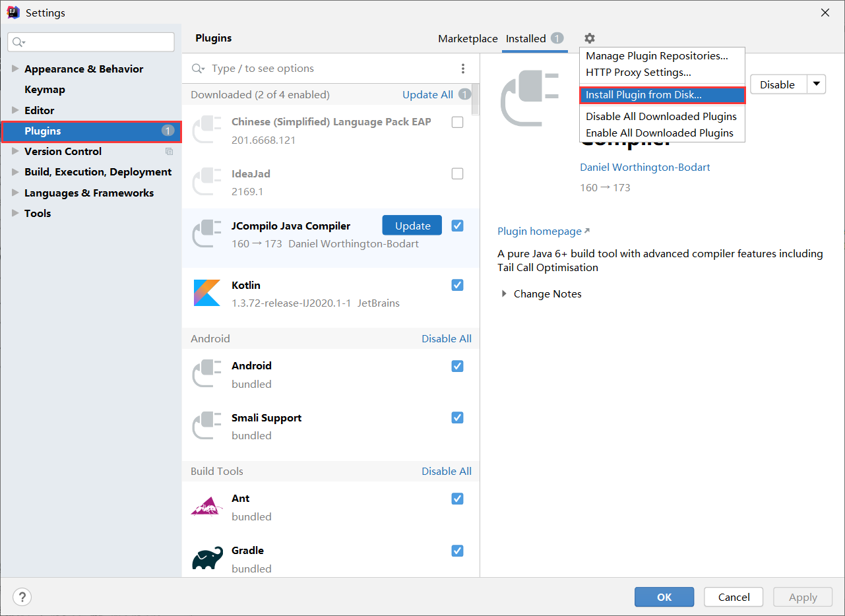Expand the Tools settings node
Viewport: 845px width, 616px height.
[x=16, y=214]
